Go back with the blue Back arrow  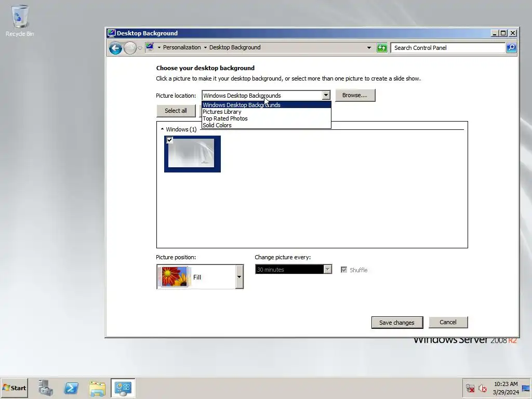point(115,48)
